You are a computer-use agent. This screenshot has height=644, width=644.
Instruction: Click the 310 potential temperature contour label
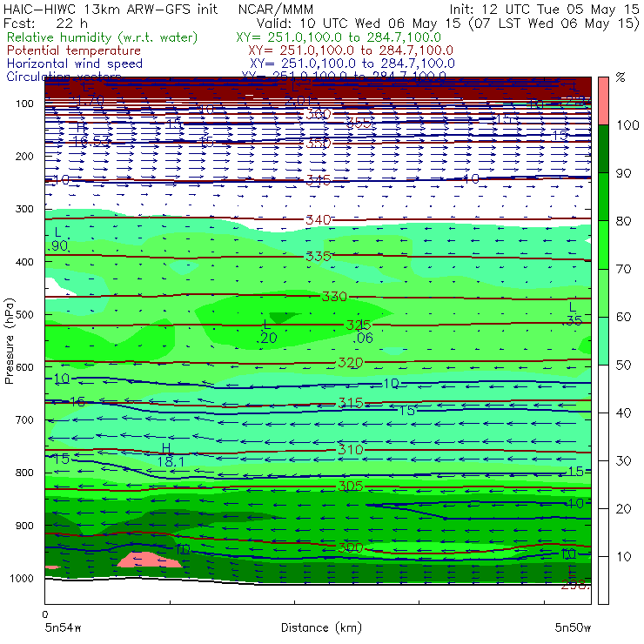[351, 449]
